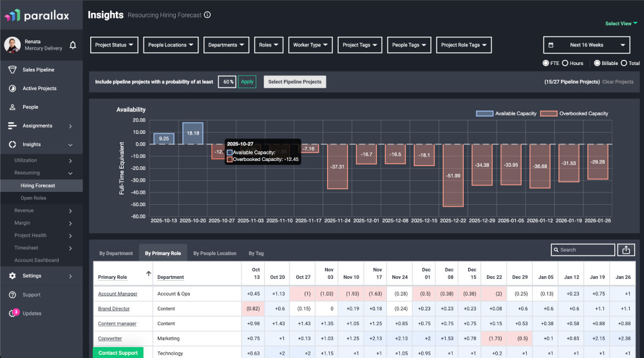Image resolution: width=644 pixels, height=358 pixels.
Task: Click the notification bell icon
Action: pos(73,45)
